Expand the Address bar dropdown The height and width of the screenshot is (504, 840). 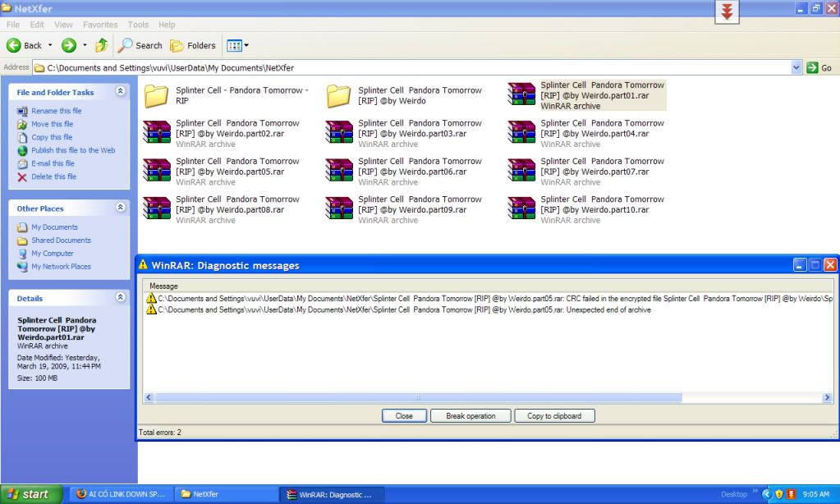click(x=796, y=67)
